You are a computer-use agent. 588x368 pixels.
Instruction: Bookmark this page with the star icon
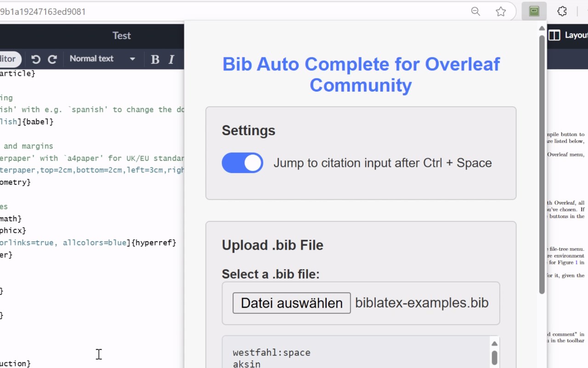(x=501, y=11)
